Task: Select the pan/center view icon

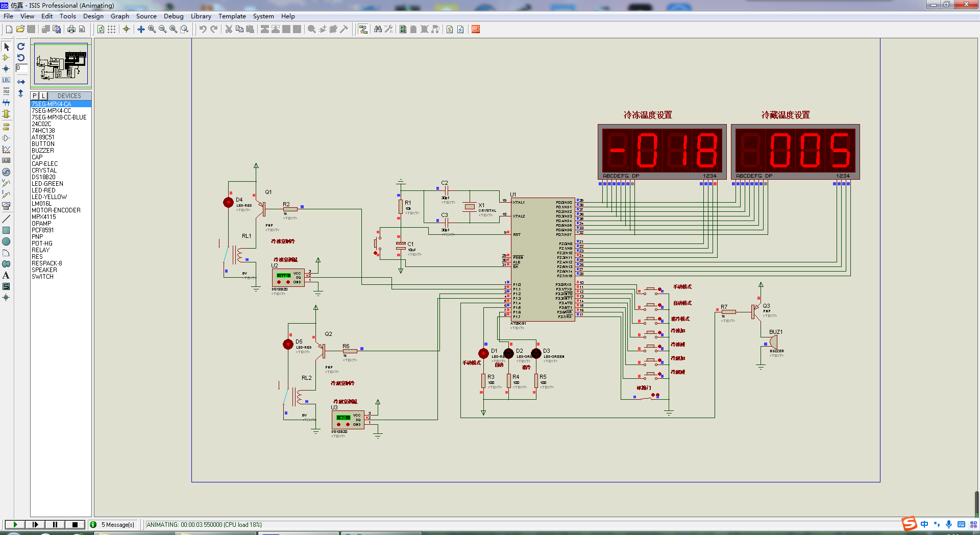Action: [x=141, y=29]
